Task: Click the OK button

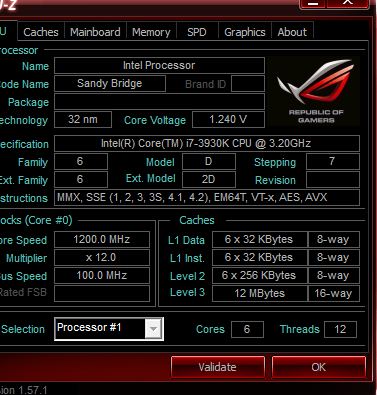Action: coord(319,367)
